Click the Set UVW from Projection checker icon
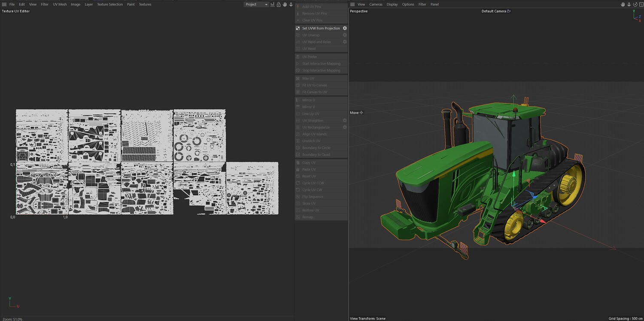This screenshot has height=321, width=644. tap(298, 28)
